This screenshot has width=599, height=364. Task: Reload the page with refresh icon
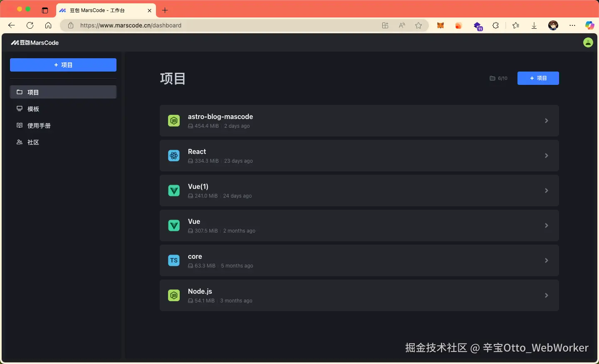coord(30,25)
